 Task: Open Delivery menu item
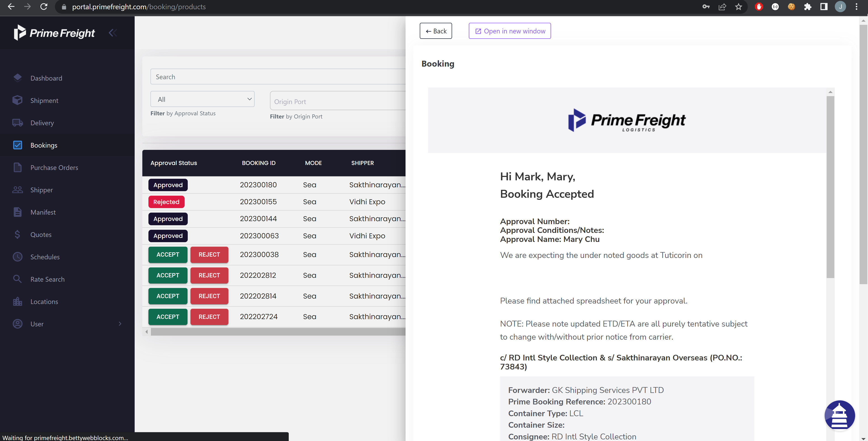point(42,123)
